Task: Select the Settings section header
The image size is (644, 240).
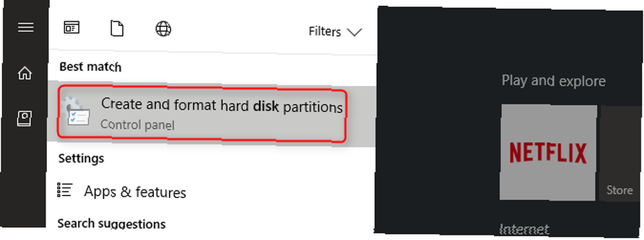Action: coord(81,158)
